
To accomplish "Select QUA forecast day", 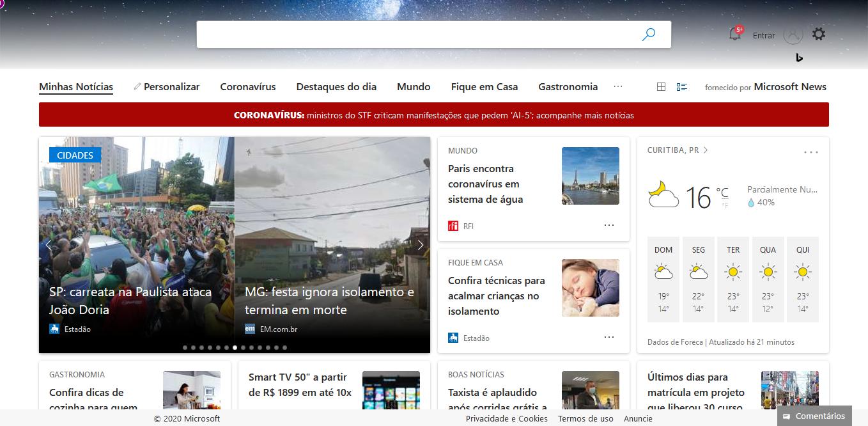I will 768,280.
